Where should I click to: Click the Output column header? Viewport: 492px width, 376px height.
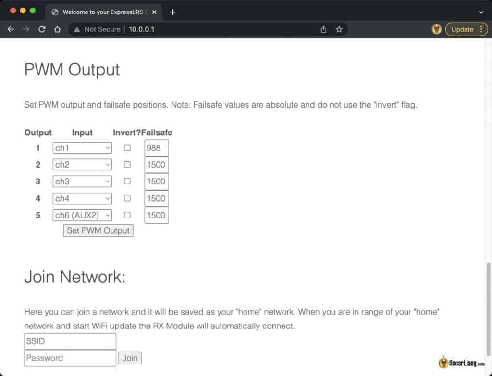pyautogui.click(x=38, y=133)
